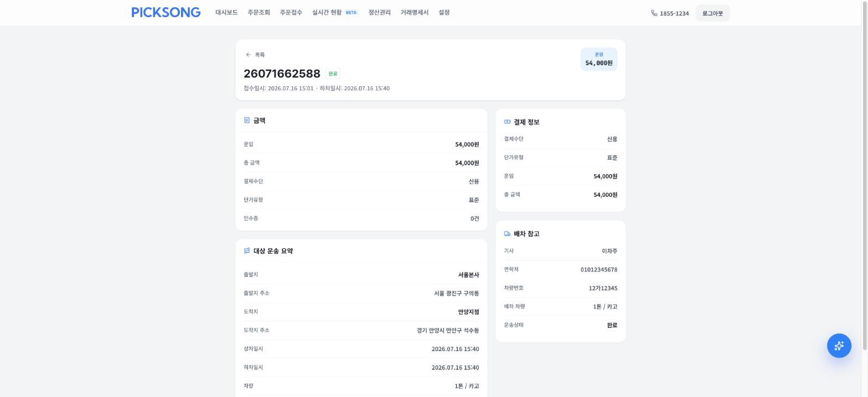Click 상차일시 value 2026.07.16 15:40
The image size is (868, 397).
point(455,349)
